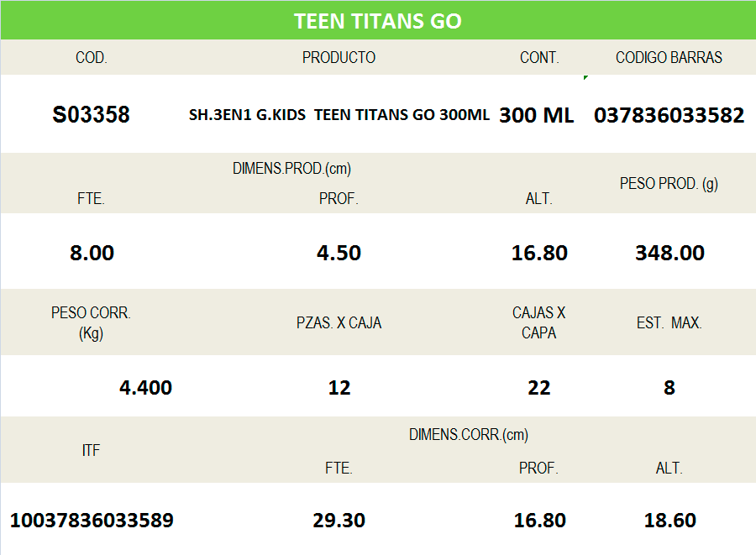The image size is (756, 555).
Task: Click the product weight value 348.00
Action: coord(669,253)
